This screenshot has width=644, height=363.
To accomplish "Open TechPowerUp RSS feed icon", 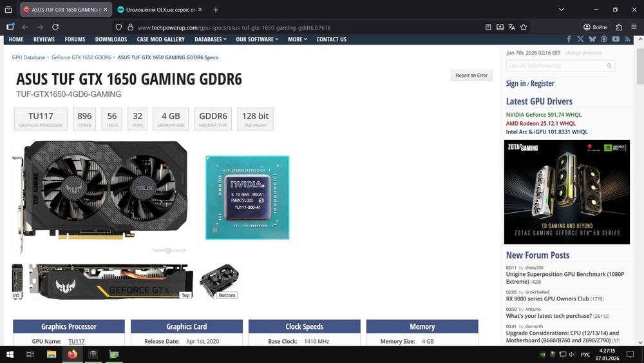I will [627, 39].
